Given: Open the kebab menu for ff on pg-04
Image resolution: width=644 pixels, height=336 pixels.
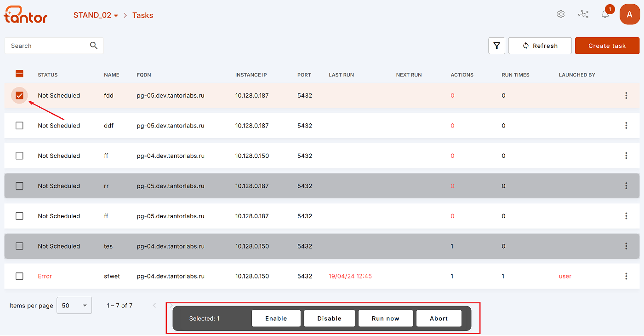Looking at the screenshot, I should tap(626, 156).
